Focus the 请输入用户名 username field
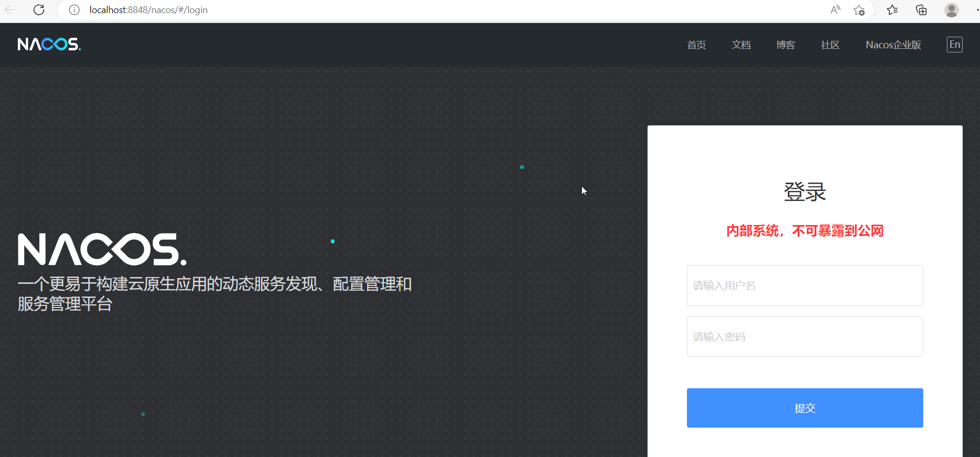Viewport: 980px width, 457px height. tap(805, 285)
